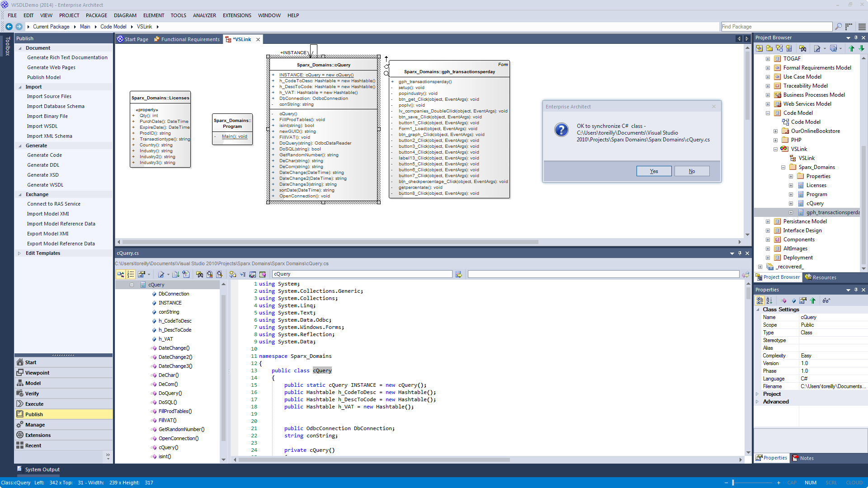868x488 pixels.
Task: Click the search magnifier next to Find Package
Action: (838, 27)
